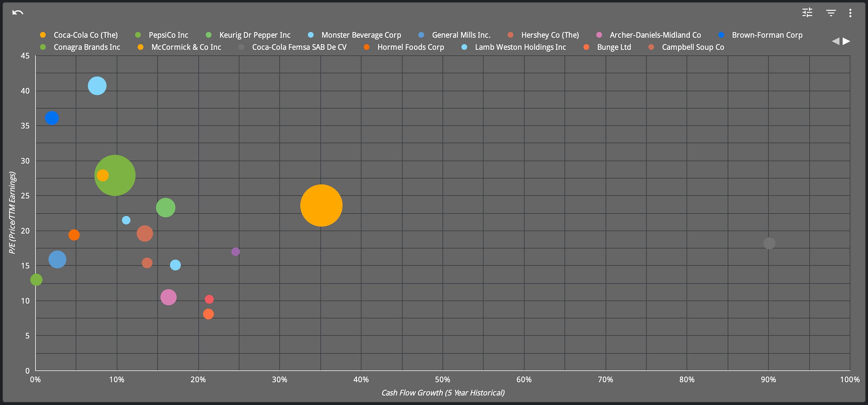Screen dimensions: 868x405
Task: Hide Monster Beverage Corp legend series
Action: click(361, 35)
